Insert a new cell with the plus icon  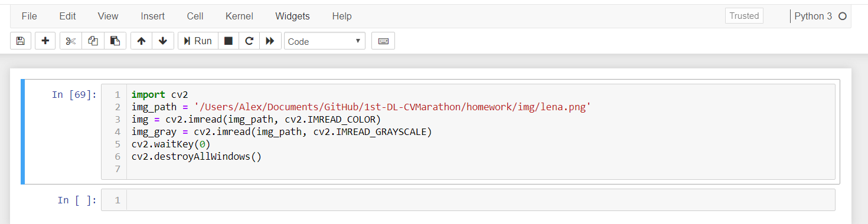(x=45, y=41)
